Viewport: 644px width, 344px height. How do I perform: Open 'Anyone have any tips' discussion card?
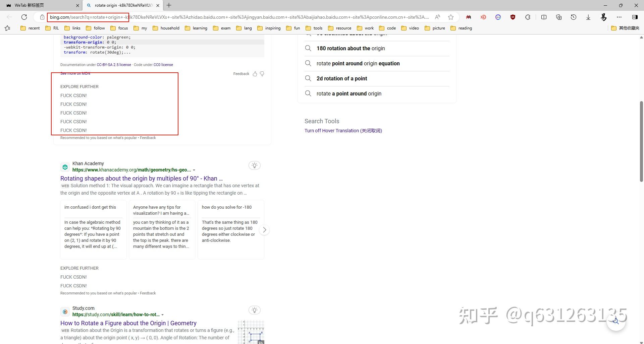162,230
